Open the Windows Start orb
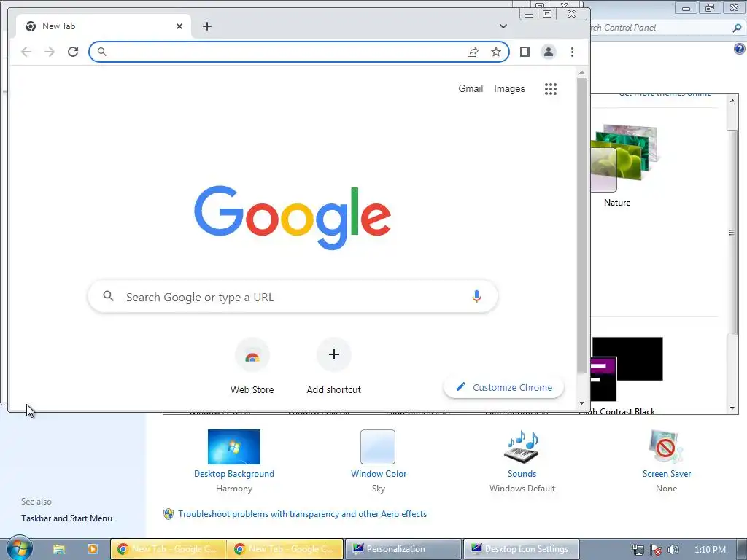The width and height of the screenshot is (747, 560). 20,548
